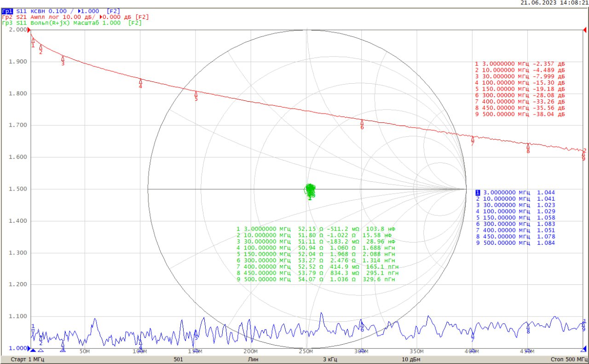Select the red marker row 500.00000 МГц -38.04 дБ
589x364 pixels.
pos(520,114)
